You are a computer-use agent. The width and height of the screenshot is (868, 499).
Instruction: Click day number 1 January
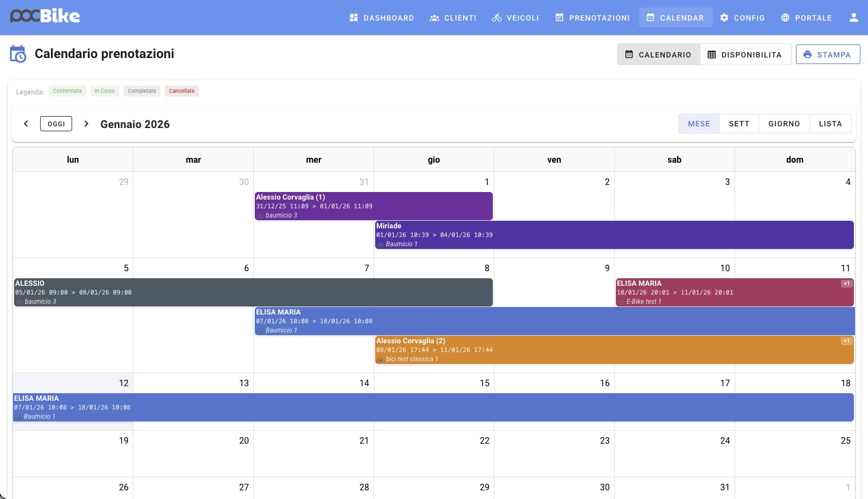[x=487, y=182]
